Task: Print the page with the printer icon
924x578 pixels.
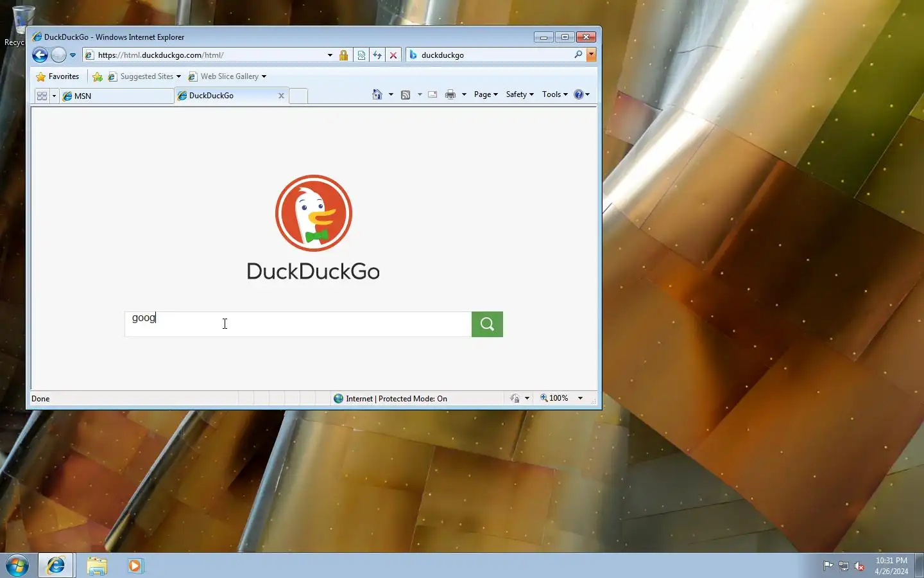Action: click(450, 94)
